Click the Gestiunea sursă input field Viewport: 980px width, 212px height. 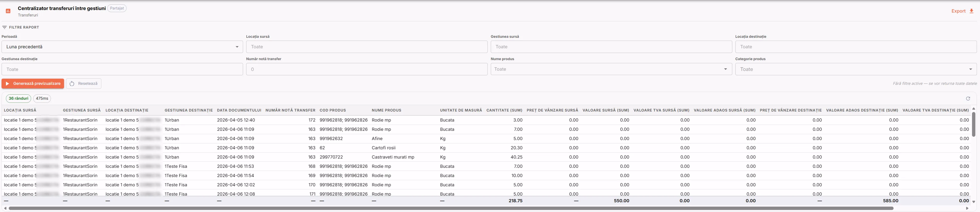click(x=611, y=47)
